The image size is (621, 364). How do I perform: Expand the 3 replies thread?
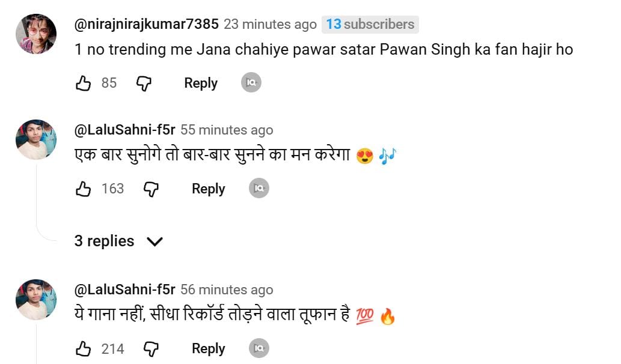click(105, 241)
